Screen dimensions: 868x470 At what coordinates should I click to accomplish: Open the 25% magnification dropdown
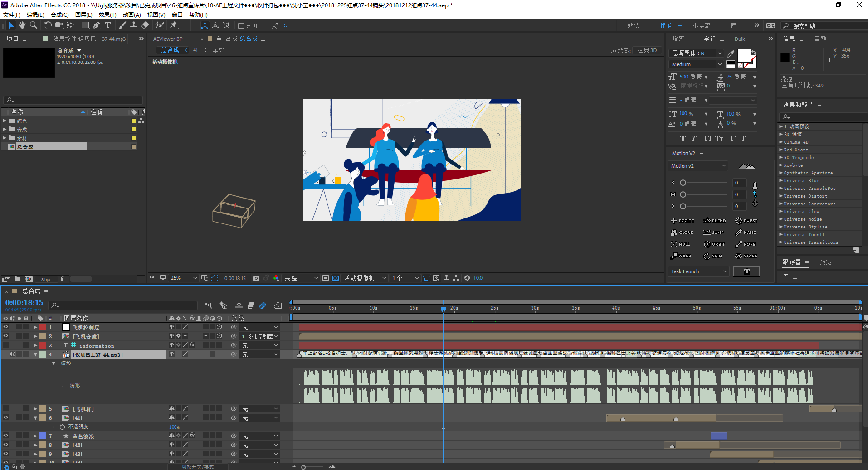[x=183, y=278]
